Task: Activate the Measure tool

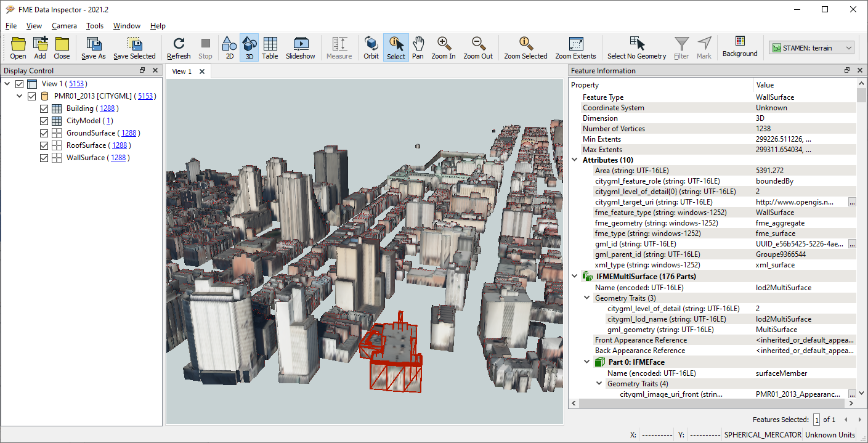Action: (339, 47)
